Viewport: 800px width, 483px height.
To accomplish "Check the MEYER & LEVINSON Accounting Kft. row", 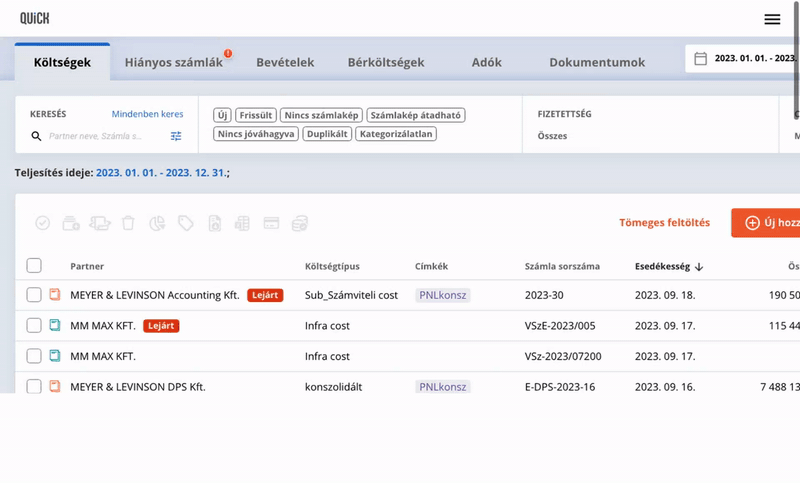I will 34,295.
